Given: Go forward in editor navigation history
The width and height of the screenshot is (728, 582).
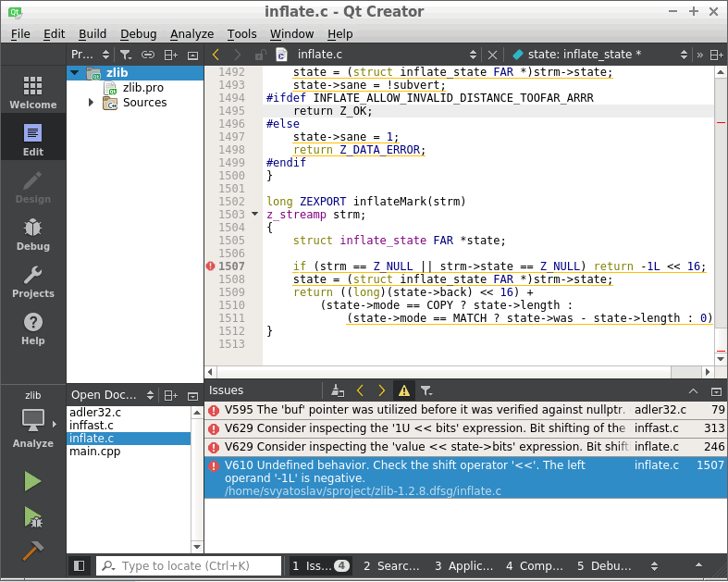Looking at the screenshot, I should pos(237,55).
